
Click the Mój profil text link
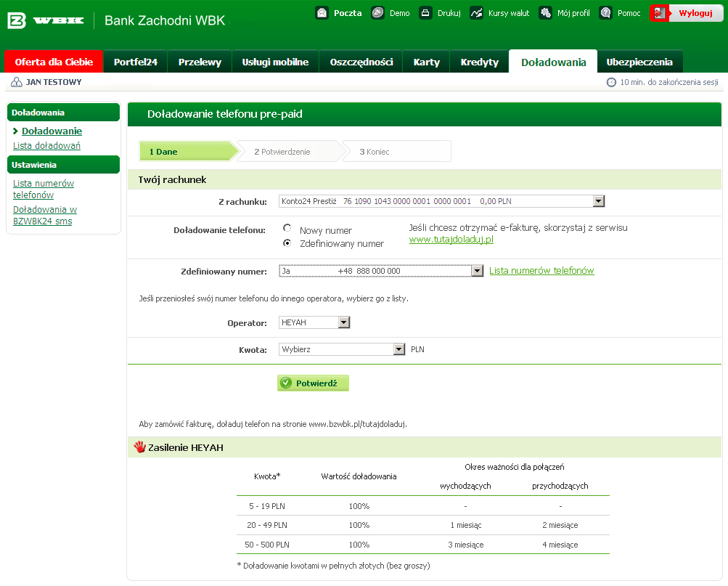pos(573,13)
